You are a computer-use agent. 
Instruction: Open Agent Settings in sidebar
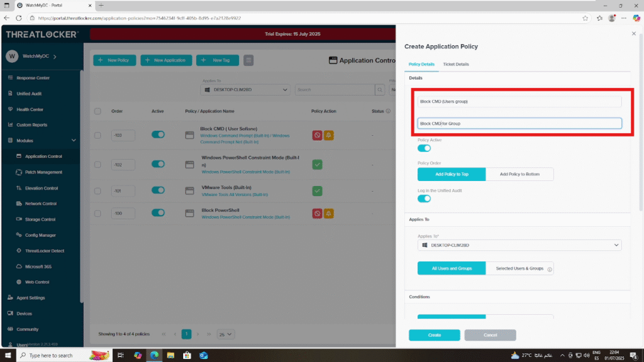31,298
